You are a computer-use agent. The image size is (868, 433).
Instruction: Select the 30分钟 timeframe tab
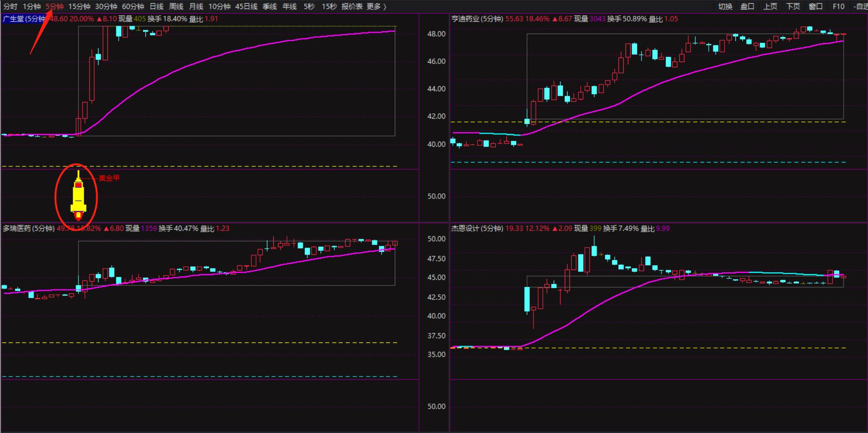(x=106, y=7)
